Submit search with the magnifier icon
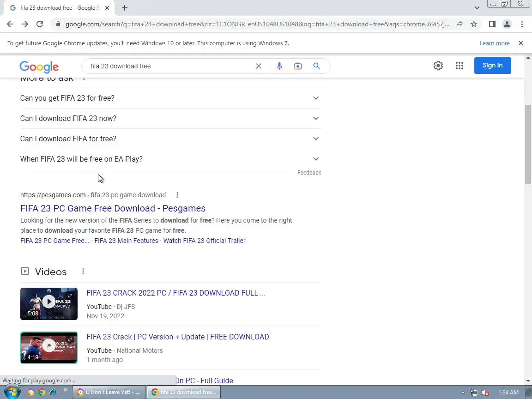 click(x=316, y=66)
